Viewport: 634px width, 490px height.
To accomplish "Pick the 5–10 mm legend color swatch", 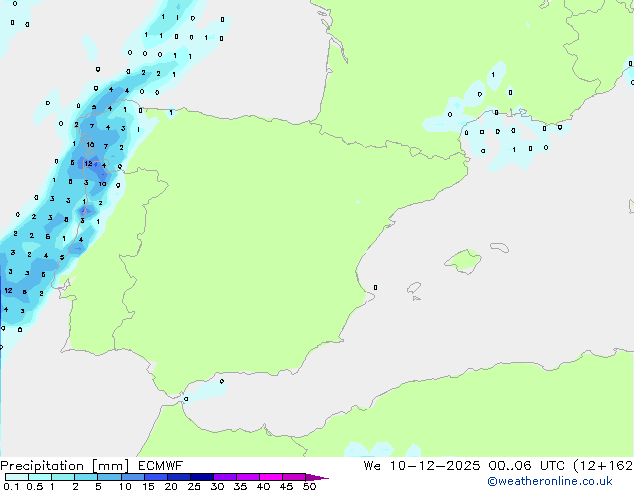I will pyautogui.click(x=109, y=477).
